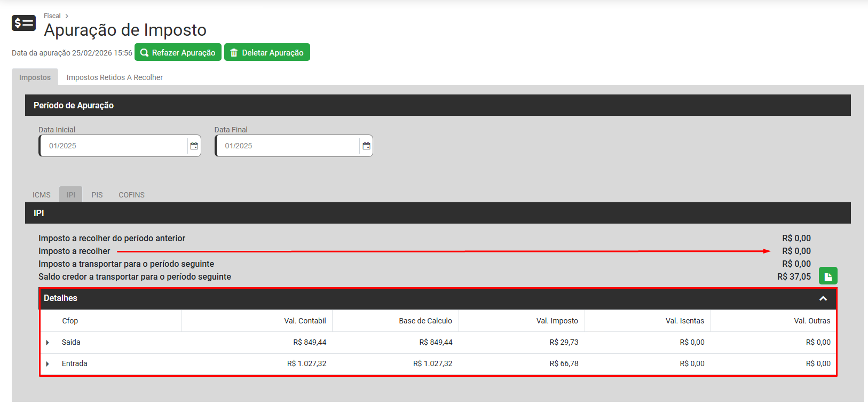This screenshot has width=868, height=412.
Task: Open the Impostos Retidos A Recolher tab
Action: 114,77
